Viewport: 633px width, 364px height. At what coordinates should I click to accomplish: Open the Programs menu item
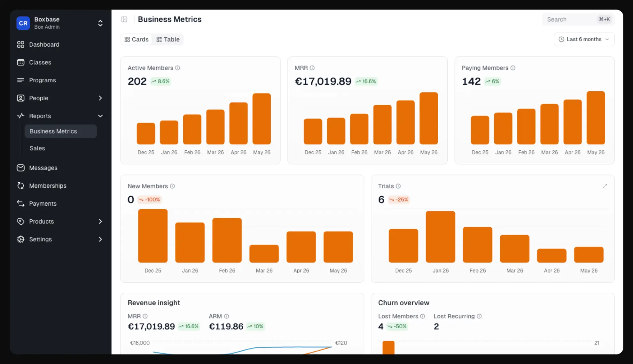[61, 80]
